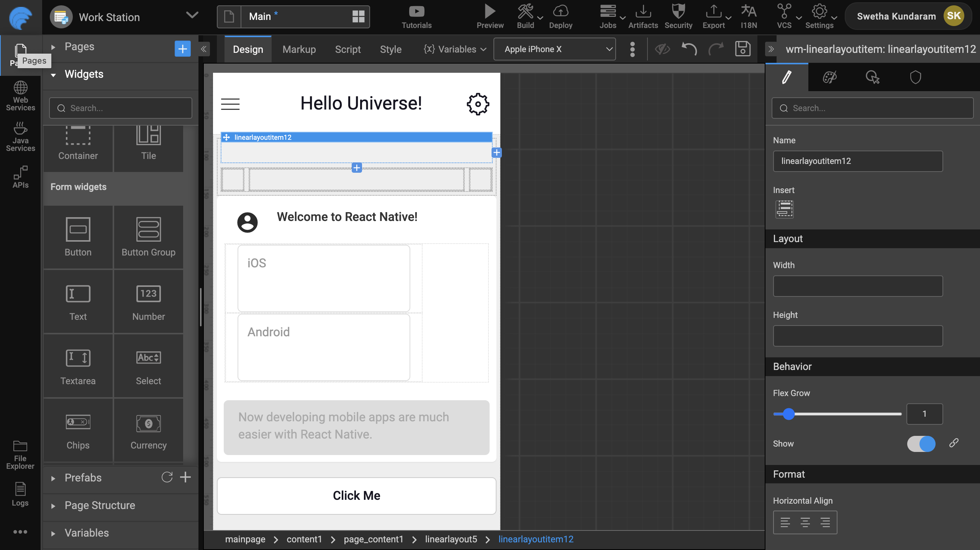Image resolution: width=980 pixels, height=550 pixels.
Task: Select the Deploy icon in the toolbar
Action: coord(560,16)
